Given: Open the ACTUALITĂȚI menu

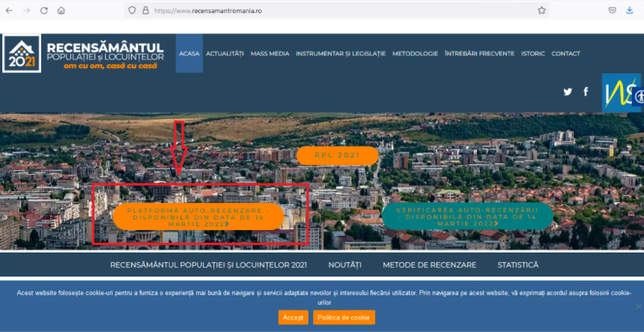Looking at the screenshot, I should tap(225, 54).
